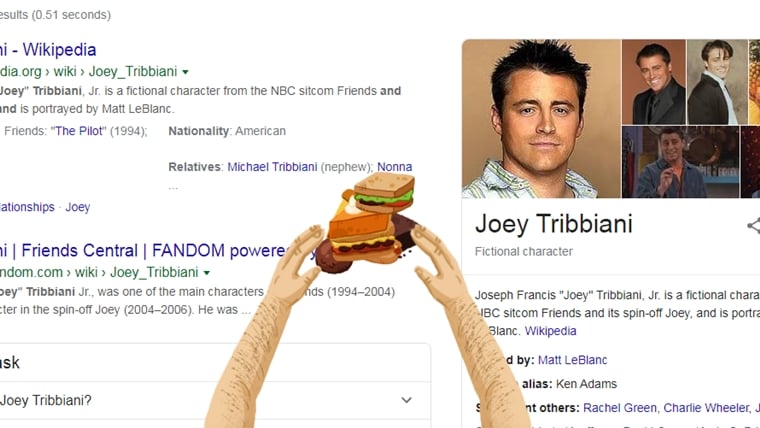Open the dropdown arrow after wiki › Joey_Tribbiani Wikipedia URL
Viewport: 760px width, 428px height.
[x=185, y=72]
